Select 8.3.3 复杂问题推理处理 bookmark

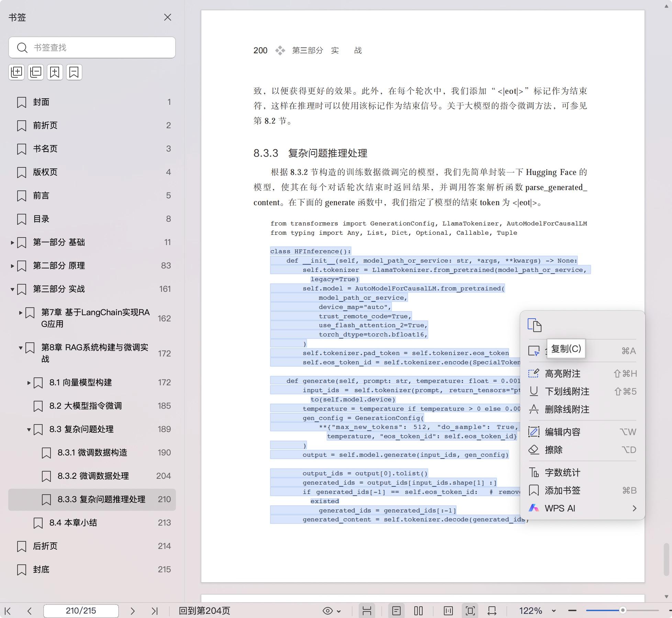pos(92,499)
